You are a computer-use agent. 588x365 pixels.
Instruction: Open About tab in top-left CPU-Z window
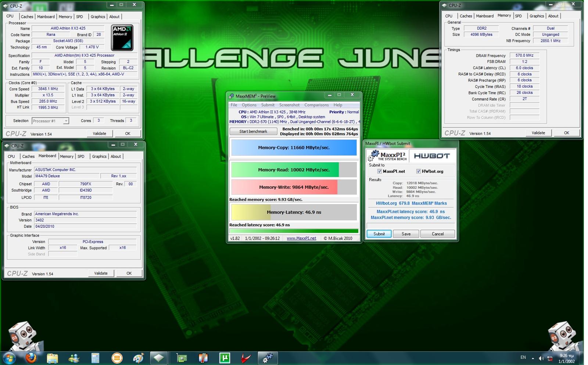[x=114, y=17]
